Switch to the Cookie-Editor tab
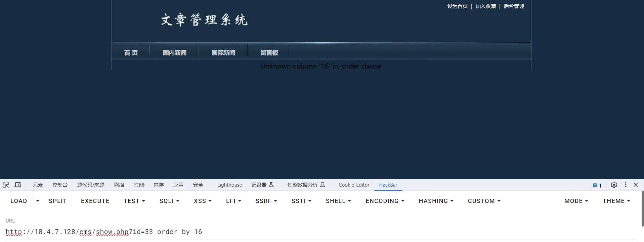 [354, 185]
